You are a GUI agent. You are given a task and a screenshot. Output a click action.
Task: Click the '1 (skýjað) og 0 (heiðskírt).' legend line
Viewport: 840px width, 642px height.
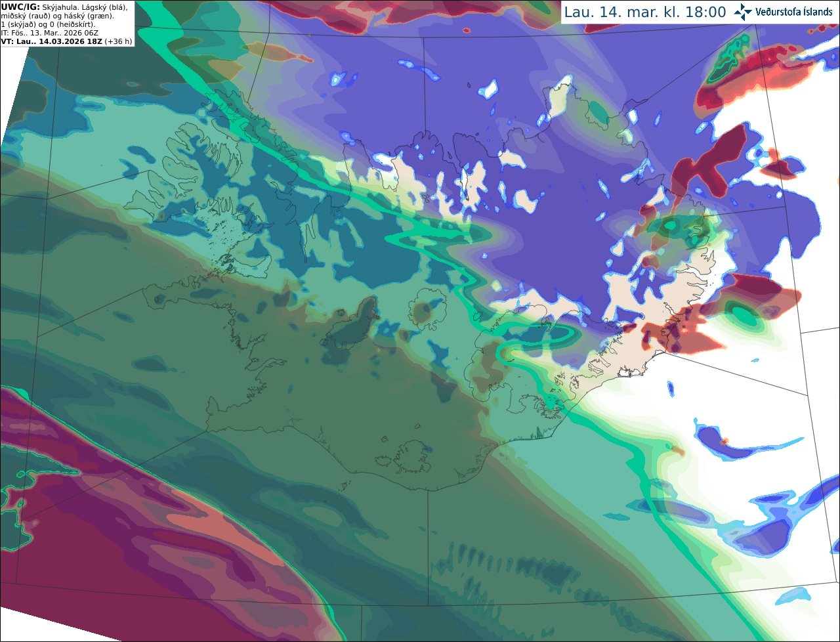tap(49, 24)
